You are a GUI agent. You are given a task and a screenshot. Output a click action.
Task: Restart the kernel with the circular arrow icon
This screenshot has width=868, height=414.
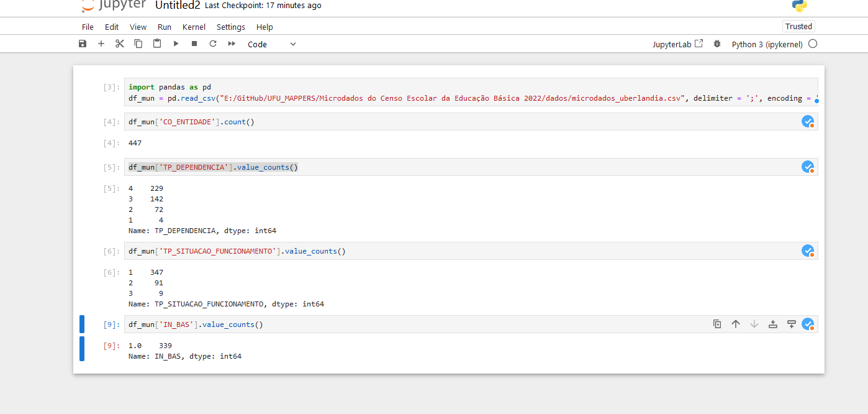click(x=213, y=44)
